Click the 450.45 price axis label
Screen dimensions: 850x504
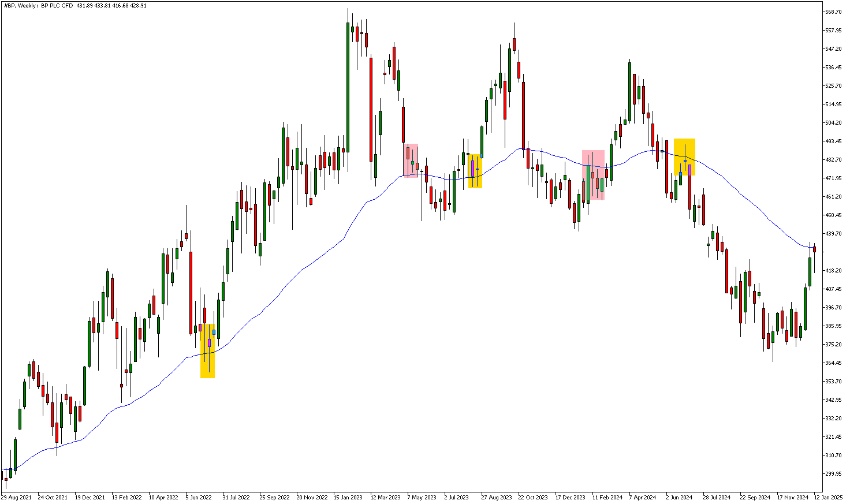834,215
